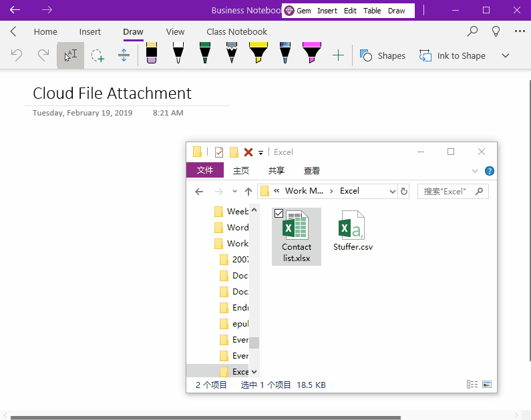531x420 pixels.
Task: Expand the Explorer ribbon chevron
Action: click(475, 171)
